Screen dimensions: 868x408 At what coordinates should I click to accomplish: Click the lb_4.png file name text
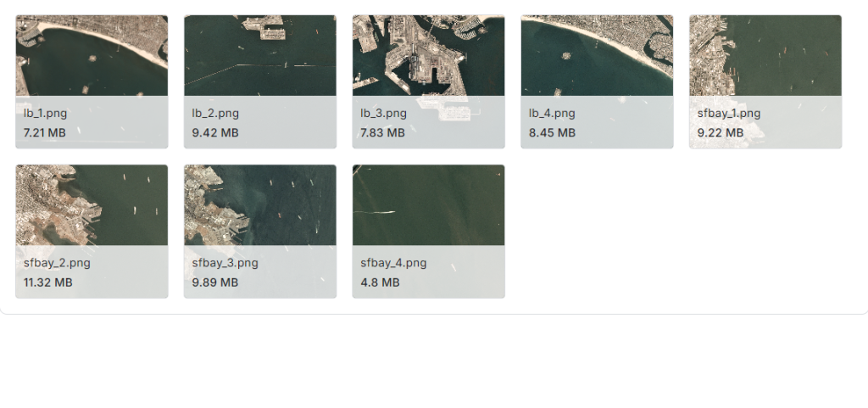click(552, 114)
